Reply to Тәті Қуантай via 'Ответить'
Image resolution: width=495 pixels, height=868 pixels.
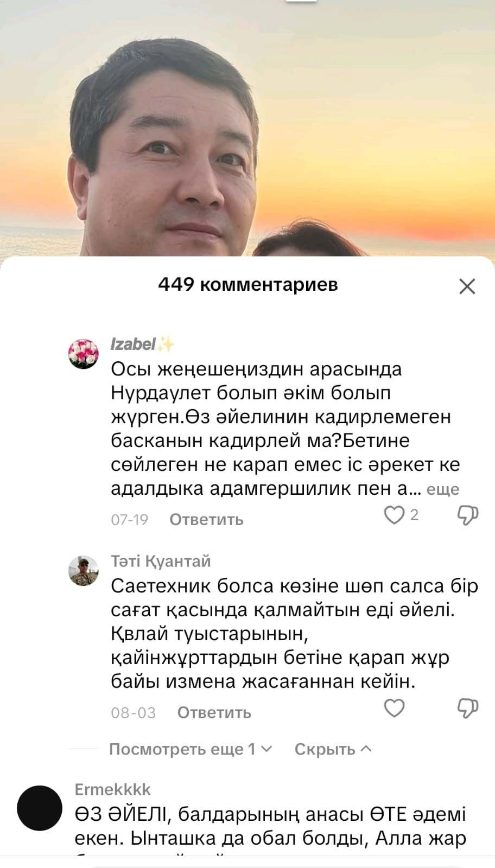click(214, 713)
